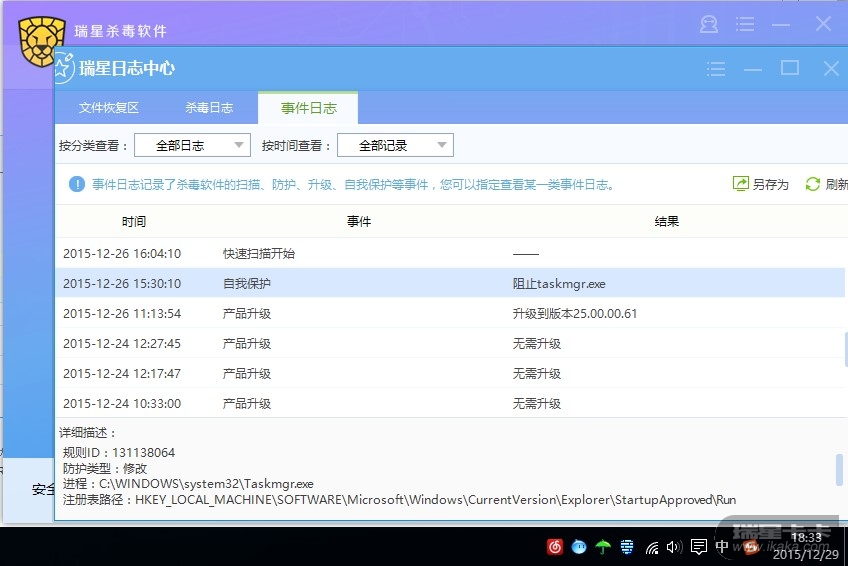The height and width of the screenshot is (566, 848).
Task: Open NetEase Cloud Music tray icon
Action: [x=555, y=547]
